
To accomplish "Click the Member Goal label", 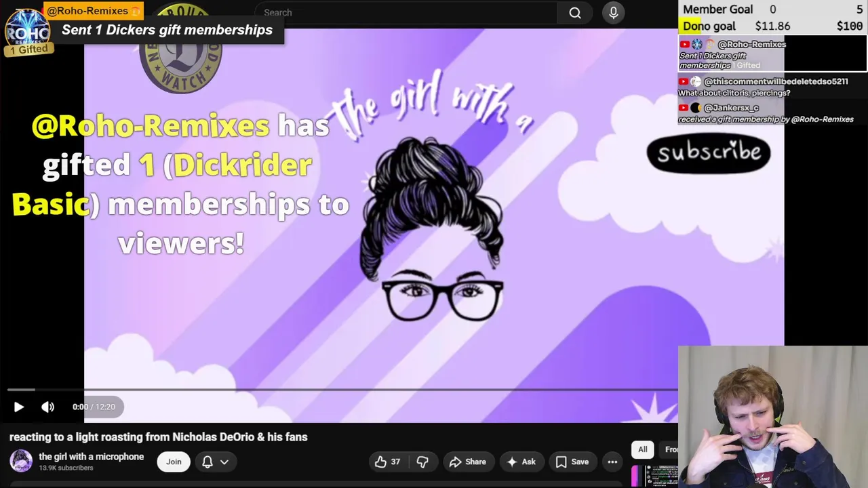I will coord(718,9).
